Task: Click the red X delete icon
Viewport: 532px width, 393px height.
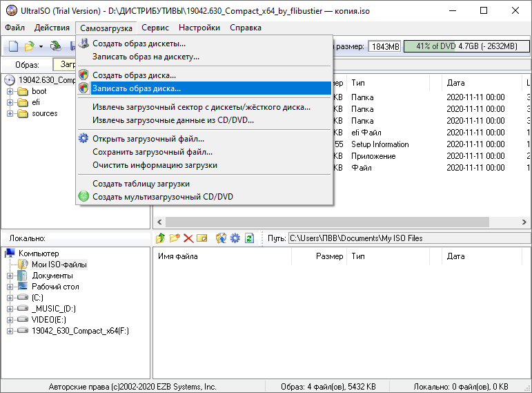Action: click(x=188, y=238)
